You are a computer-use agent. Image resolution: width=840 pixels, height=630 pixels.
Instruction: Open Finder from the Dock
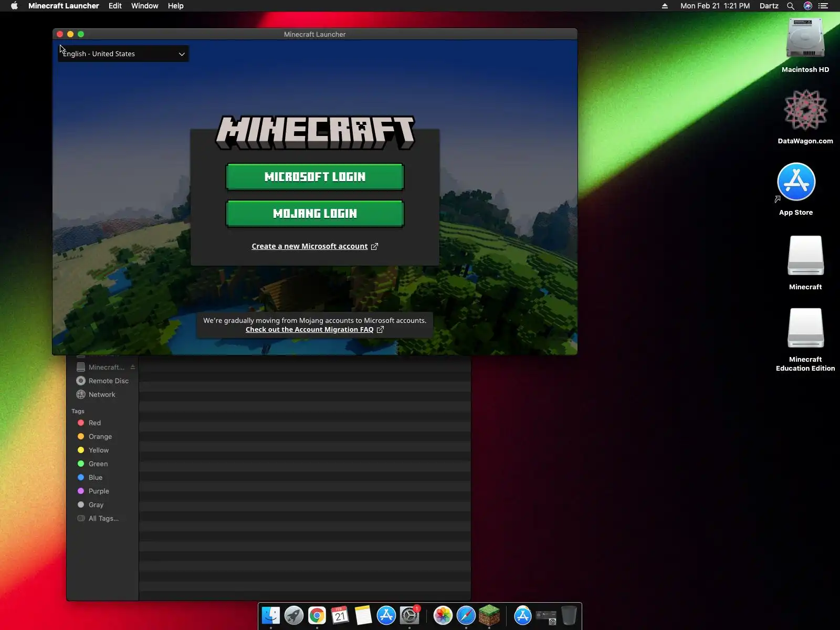coord(271,615)
